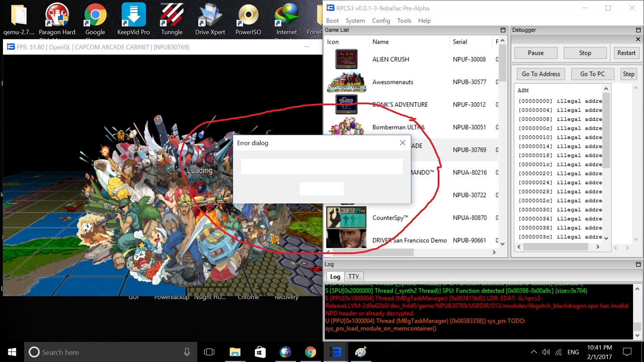Select serial NPUF-30008 in game list
Viewport: 644px width, 362px height.
tap(469, 59)
